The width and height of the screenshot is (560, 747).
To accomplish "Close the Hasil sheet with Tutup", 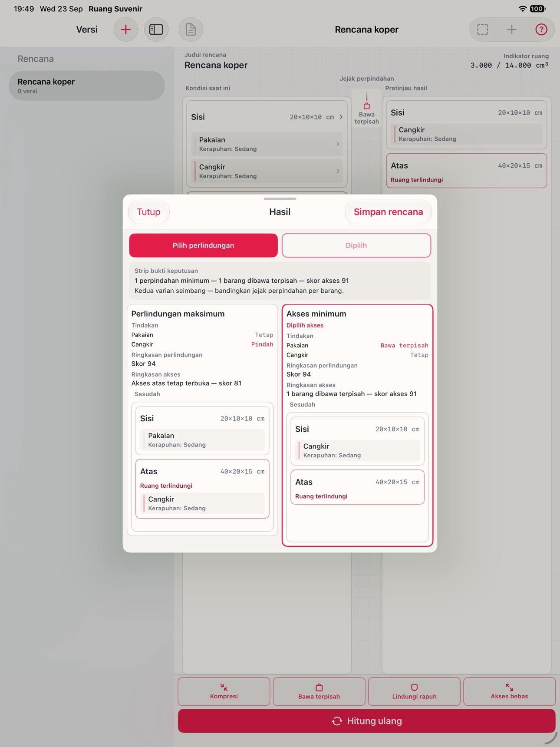I will [x=148, y=212].
